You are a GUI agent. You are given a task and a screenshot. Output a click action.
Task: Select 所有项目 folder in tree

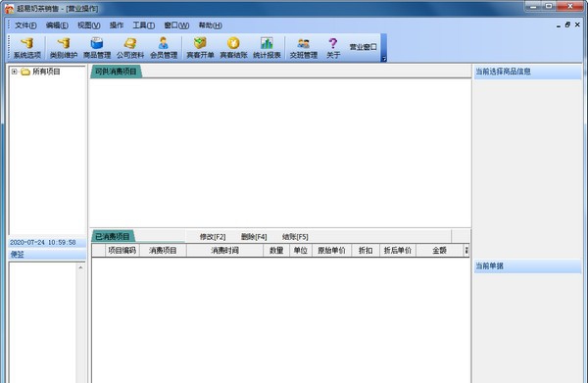(x=40, y=72)
